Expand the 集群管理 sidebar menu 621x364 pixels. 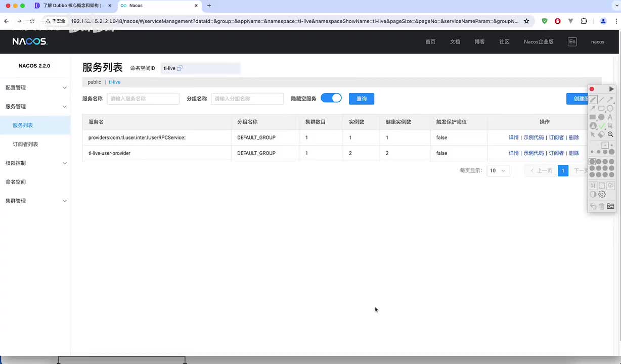[35, 201]
